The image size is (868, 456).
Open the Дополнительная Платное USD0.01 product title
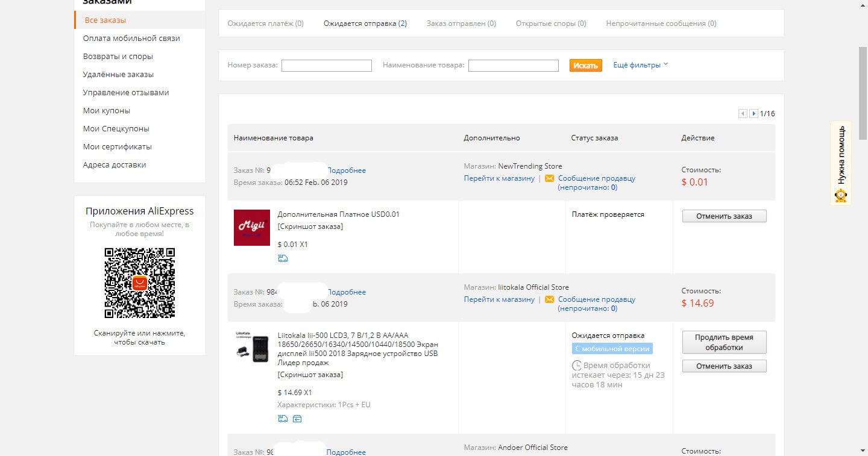click(338, 214)
